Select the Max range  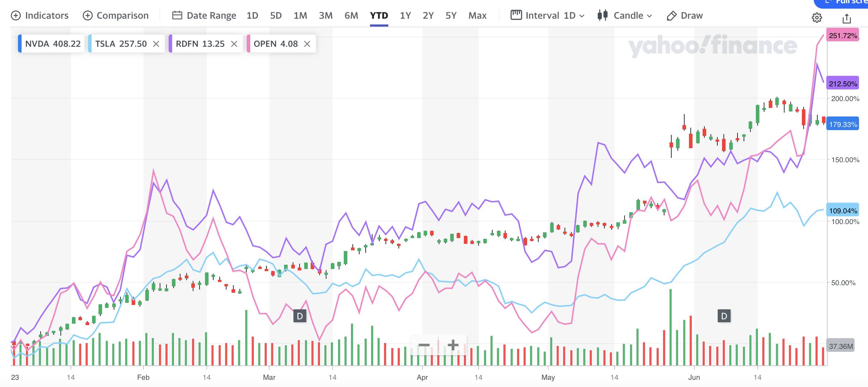point(478,15)
